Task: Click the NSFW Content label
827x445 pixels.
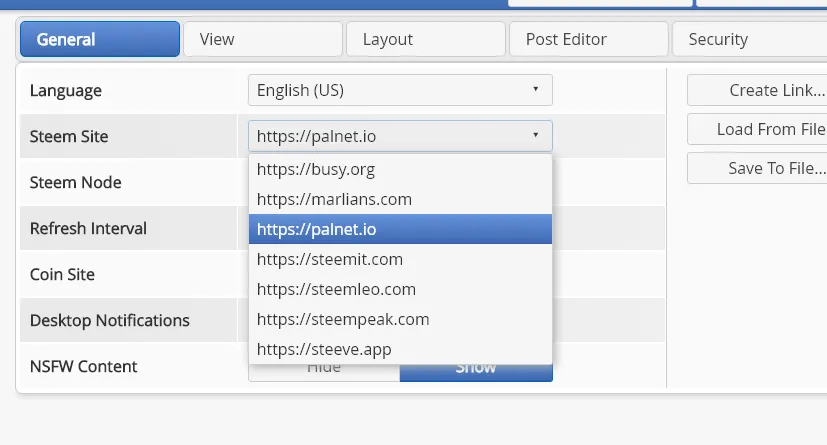Action: [83, 366]
